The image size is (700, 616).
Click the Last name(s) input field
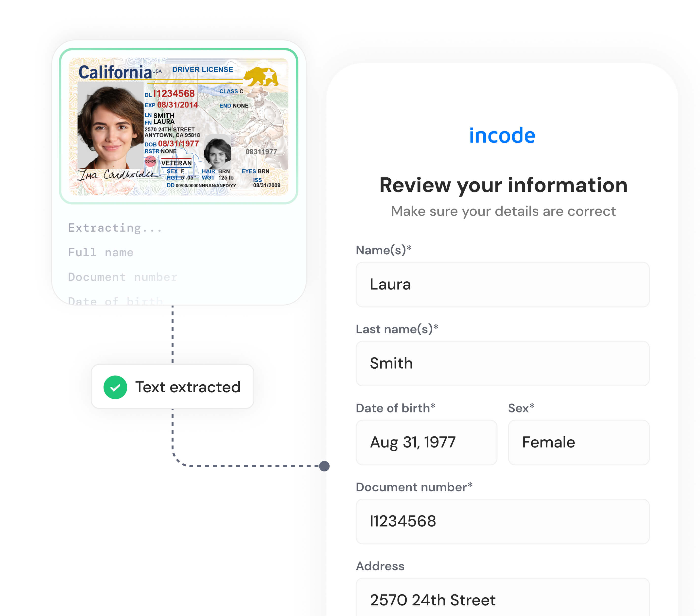coord(502,363)
